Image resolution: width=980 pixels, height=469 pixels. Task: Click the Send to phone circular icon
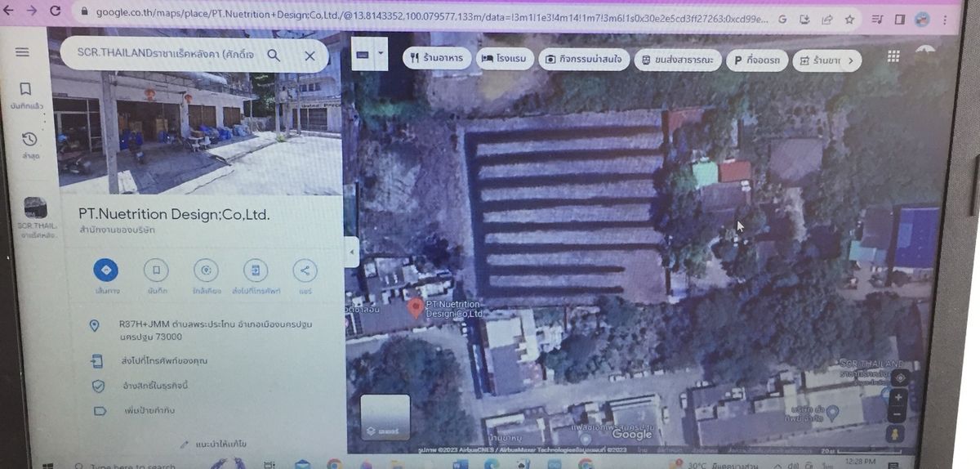point(256,270)
